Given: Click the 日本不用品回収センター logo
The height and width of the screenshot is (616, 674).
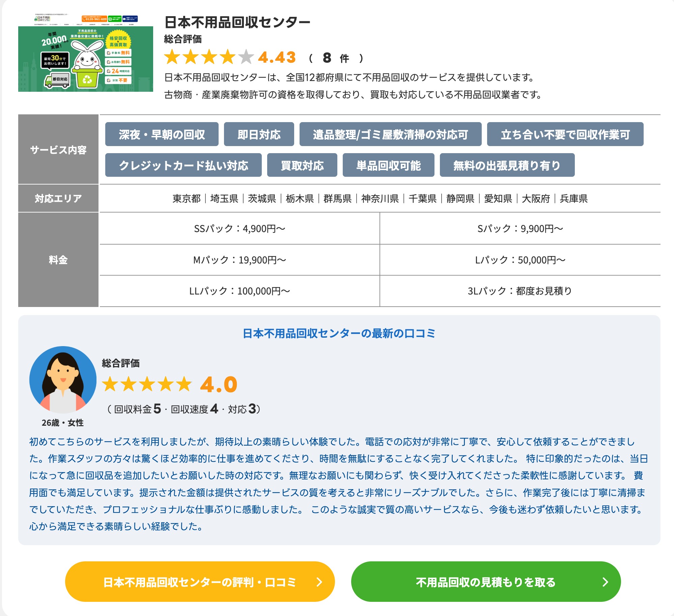Looking at the screenshot, I should tap(42, 19).
